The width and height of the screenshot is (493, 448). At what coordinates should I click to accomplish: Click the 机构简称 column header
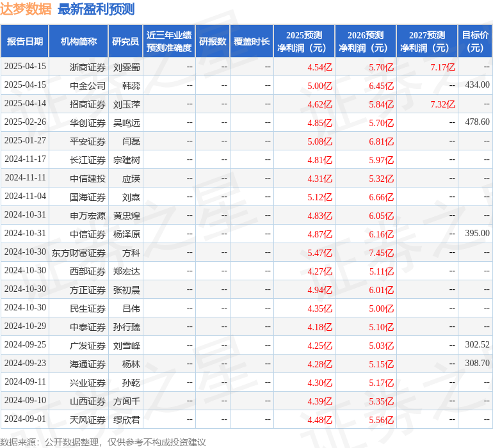click(79, 42)
